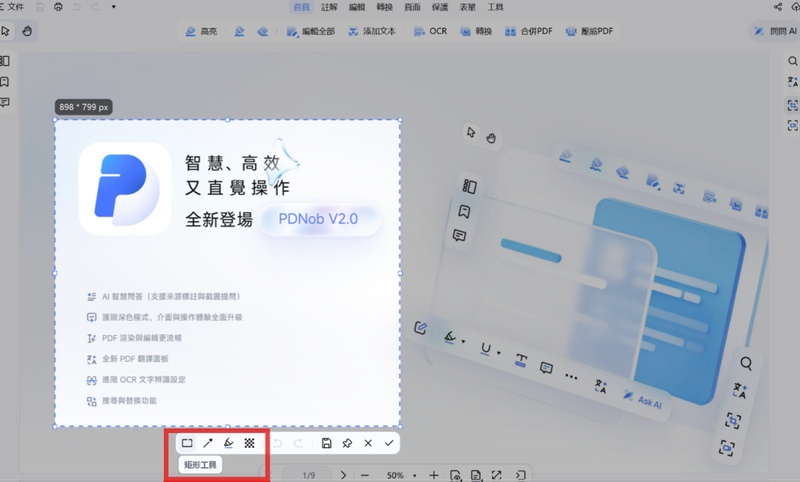Screen dimensions: 800x482
Task: Click the share icon at top right
Action: pos(778,7)
